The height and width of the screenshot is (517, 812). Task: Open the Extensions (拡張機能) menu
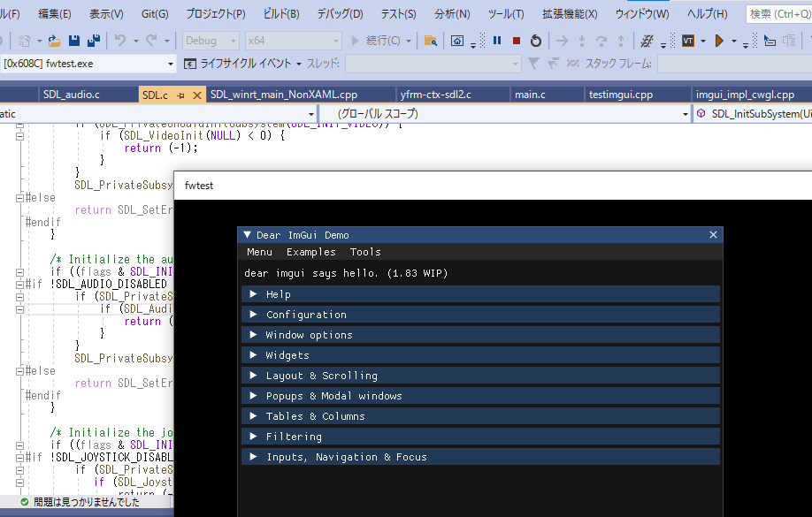(570, 14)
